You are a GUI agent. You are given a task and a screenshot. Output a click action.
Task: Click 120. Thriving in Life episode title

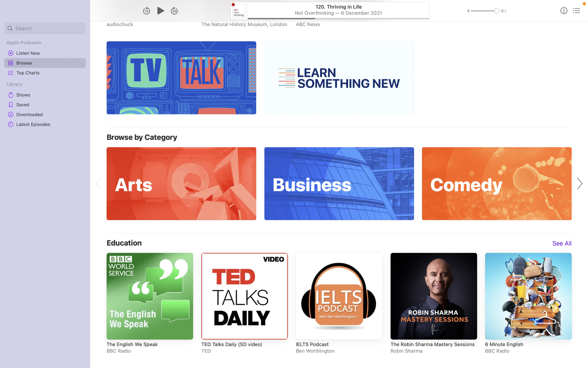click(x=339, y=7)
